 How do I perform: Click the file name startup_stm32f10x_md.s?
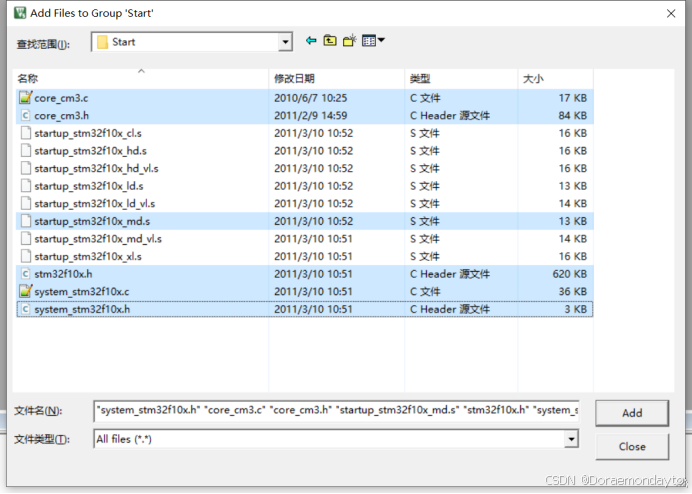[x=92, y=221]
